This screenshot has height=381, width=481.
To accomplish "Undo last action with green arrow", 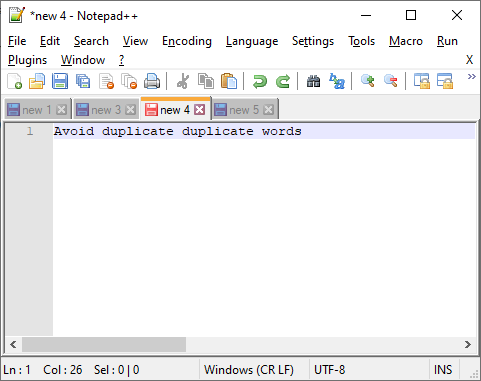I will coord(260,81).
